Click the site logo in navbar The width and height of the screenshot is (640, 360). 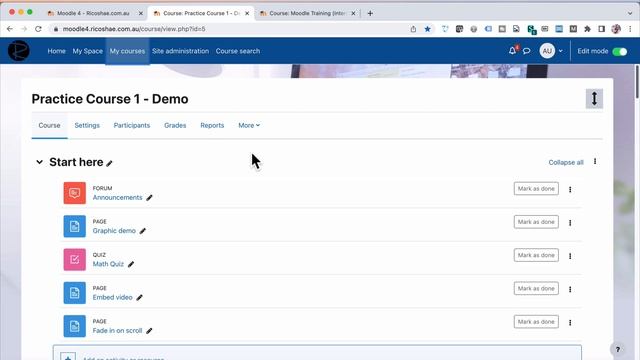pyautogui.click(x=18, y=51)
